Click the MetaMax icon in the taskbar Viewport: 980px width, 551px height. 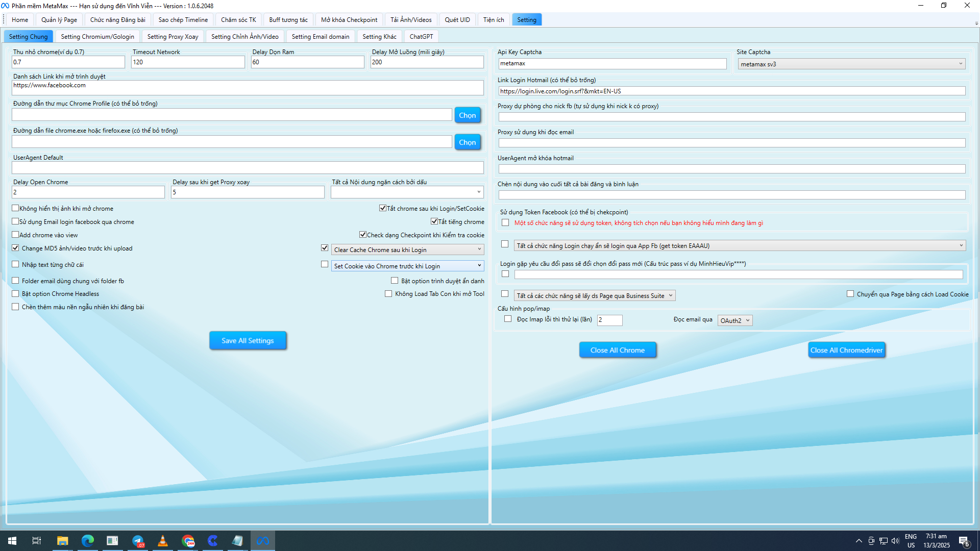coord(263,541)
